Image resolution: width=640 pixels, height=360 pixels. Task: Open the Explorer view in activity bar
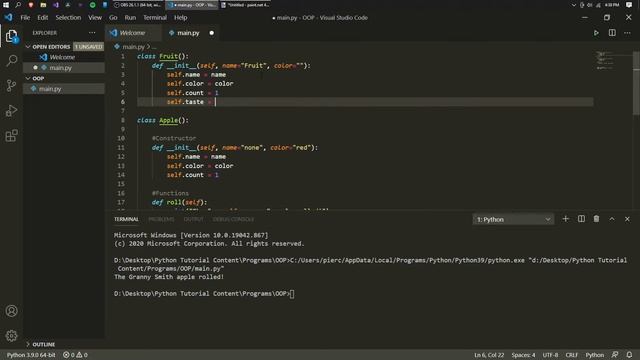click(x=11, y=37)
